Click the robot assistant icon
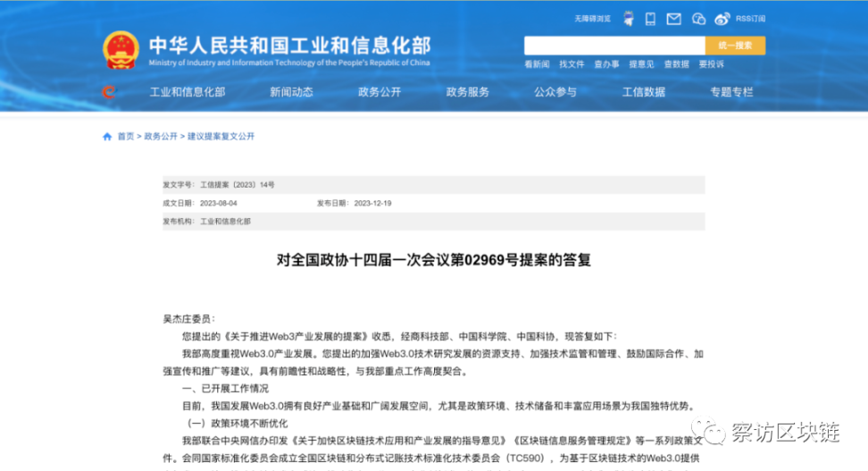Screen dimensions: 868x471 click(x=629, y=19)
